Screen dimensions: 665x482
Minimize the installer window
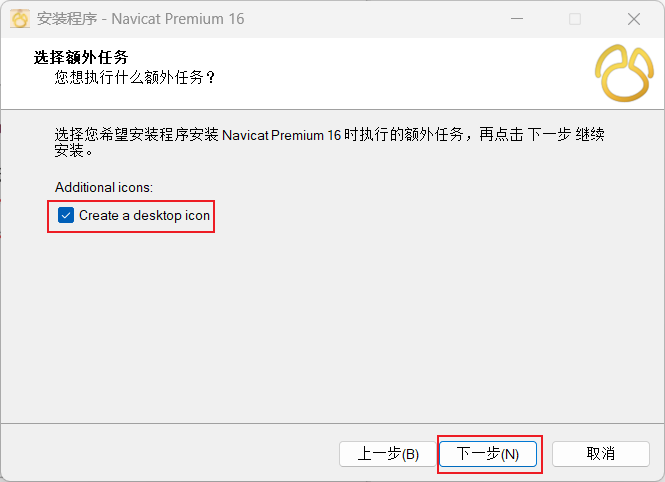pyautogui.click(x=517, y=19)
